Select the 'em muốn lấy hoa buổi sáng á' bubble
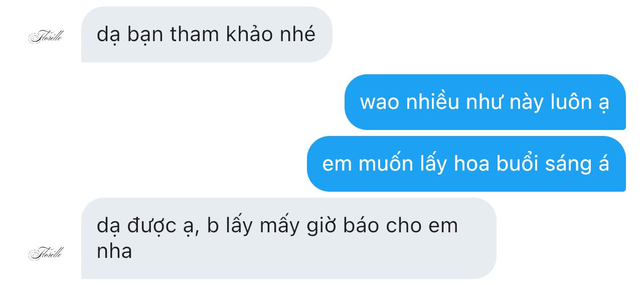644x285 pixels. click(x=466, y=164)
